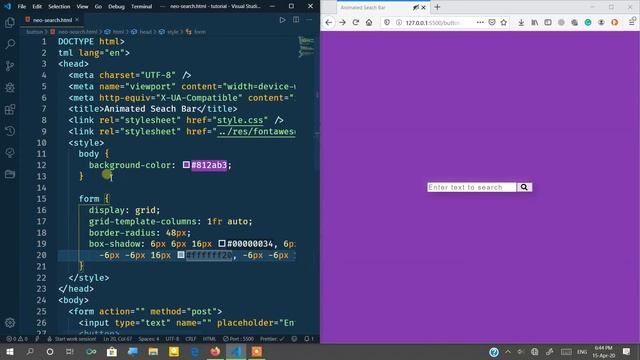Change encoding via UTF-8 status item

click(x=172, y=339)
